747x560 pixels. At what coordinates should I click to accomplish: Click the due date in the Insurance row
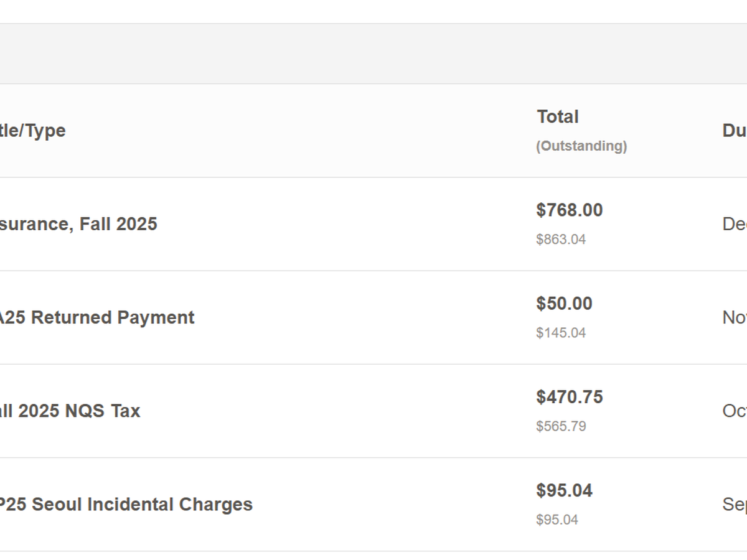[x=735, y=224]
